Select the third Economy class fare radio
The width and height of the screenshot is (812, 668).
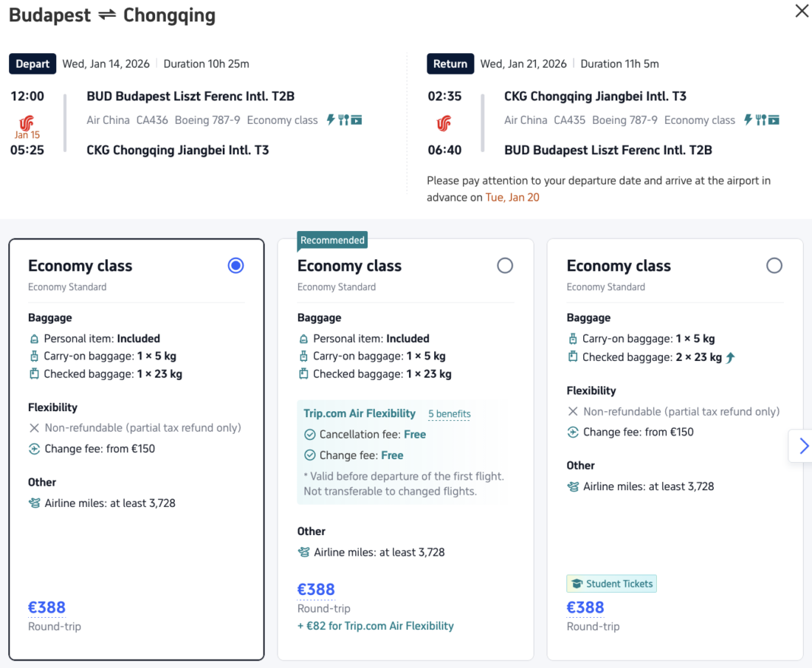(x=774, y=266)
